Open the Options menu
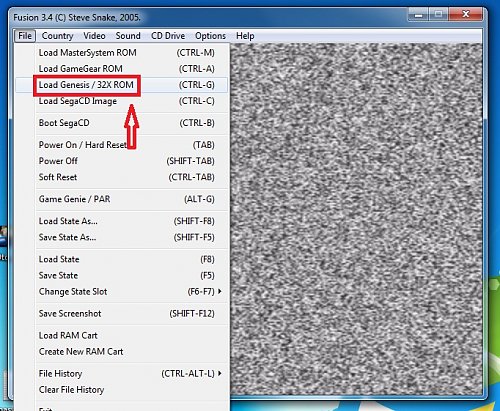 click(210, 36)
